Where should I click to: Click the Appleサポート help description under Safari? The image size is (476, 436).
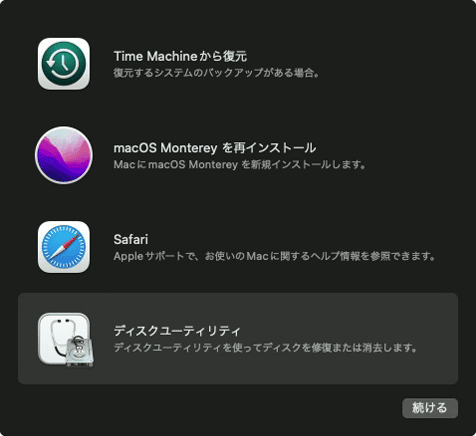275,256
